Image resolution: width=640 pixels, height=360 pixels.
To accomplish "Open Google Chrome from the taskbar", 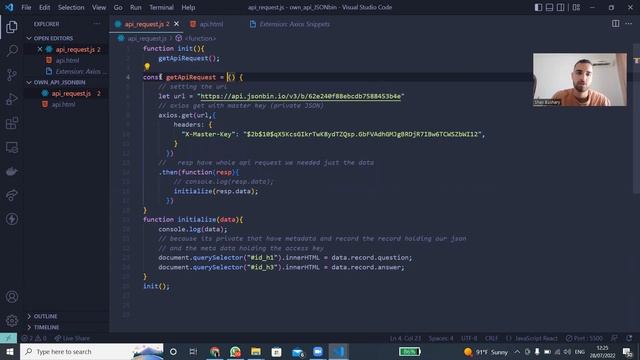I will [215, 352].
